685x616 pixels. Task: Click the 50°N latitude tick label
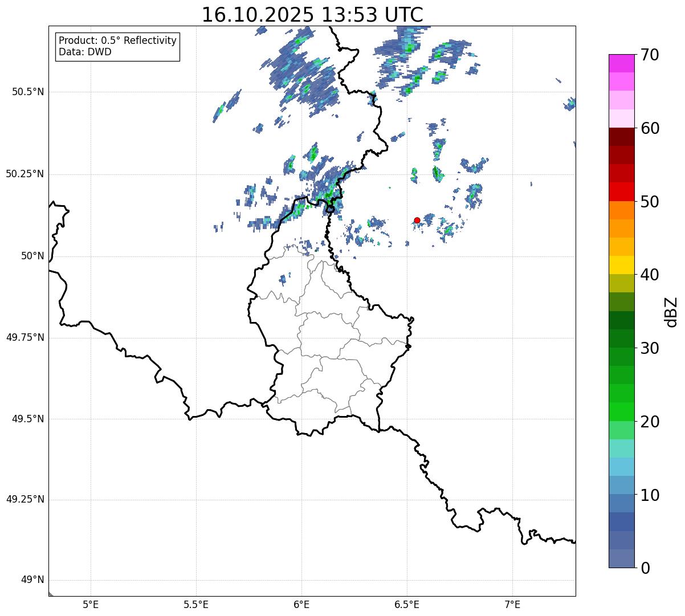click(x=32, y=256)
